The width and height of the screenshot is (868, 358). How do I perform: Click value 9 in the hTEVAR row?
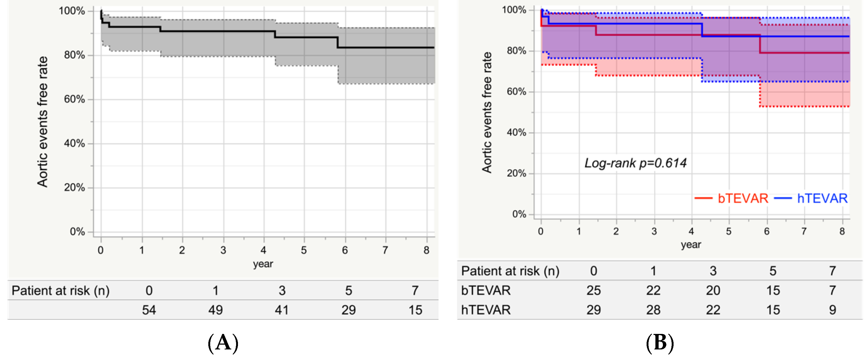832,310
